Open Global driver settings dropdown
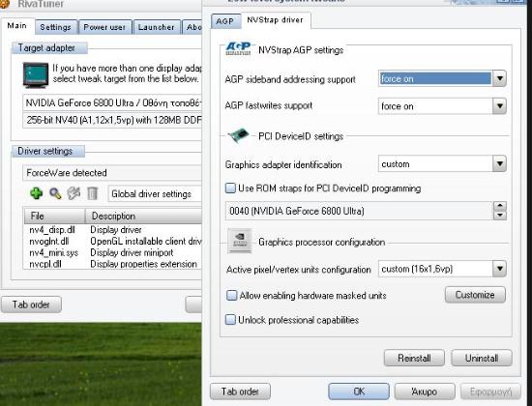The height and width of the screenshot is (406, 532). (x=155, y=194)
